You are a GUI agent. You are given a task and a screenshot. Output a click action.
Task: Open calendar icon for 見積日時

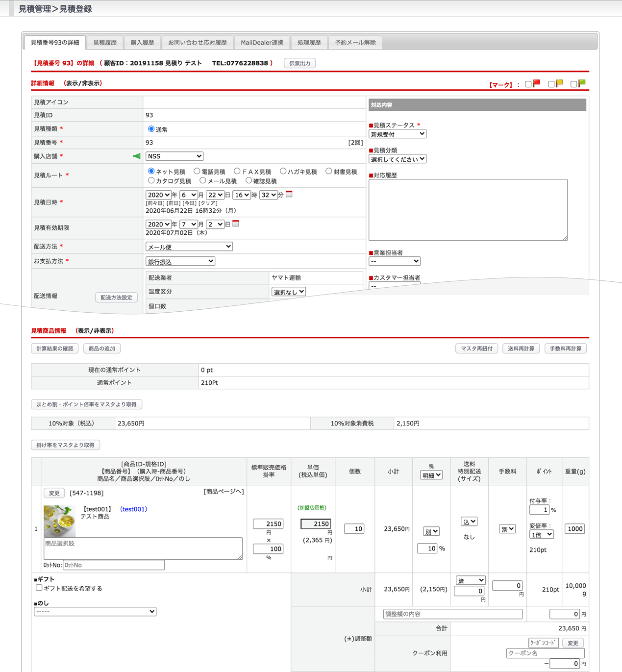[x=289, y=194]
